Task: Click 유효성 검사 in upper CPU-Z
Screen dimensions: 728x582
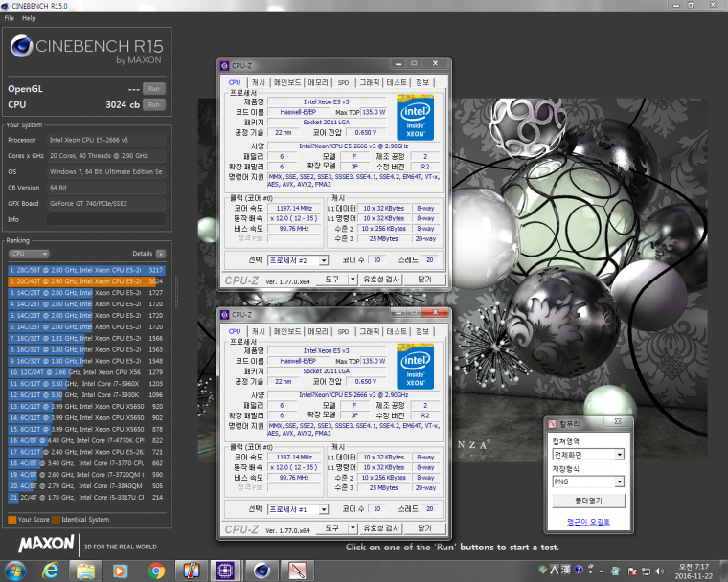Action: pos(381,279)
